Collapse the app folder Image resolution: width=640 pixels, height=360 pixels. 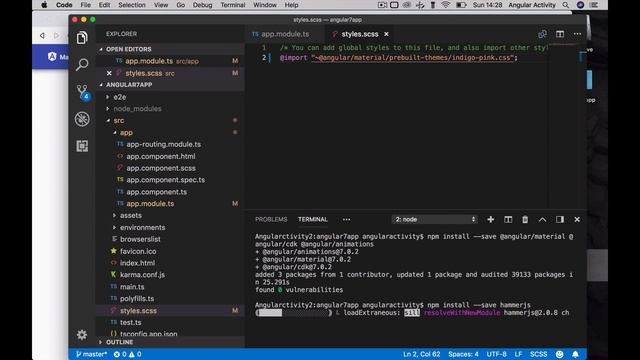click(126, 133)
